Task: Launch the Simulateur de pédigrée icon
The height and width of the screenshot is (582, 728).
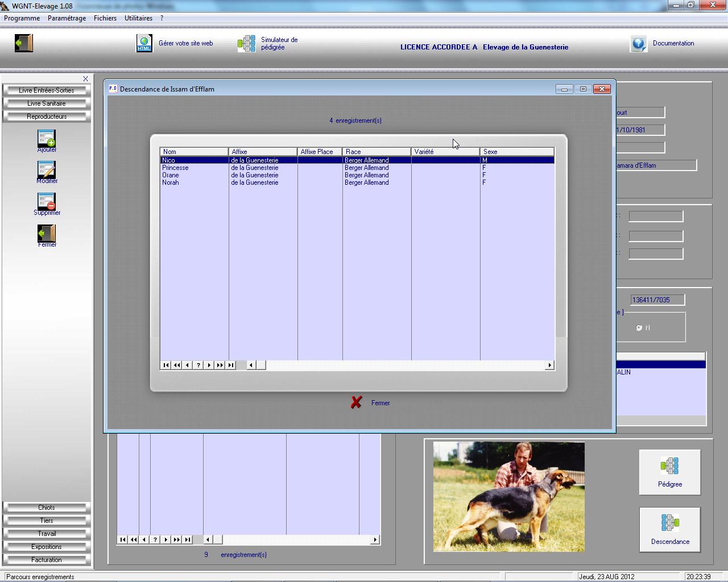Action: [x=247, y=44]
